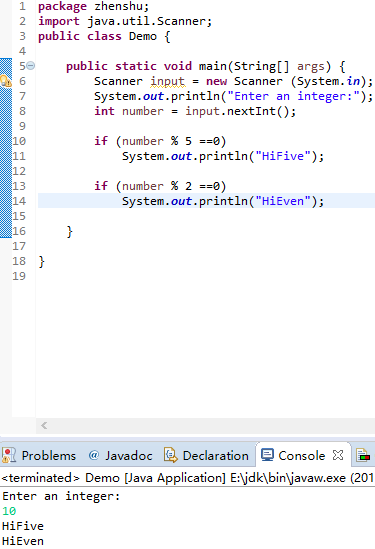Click the Console monitor icon

click(x=268, y=455)
